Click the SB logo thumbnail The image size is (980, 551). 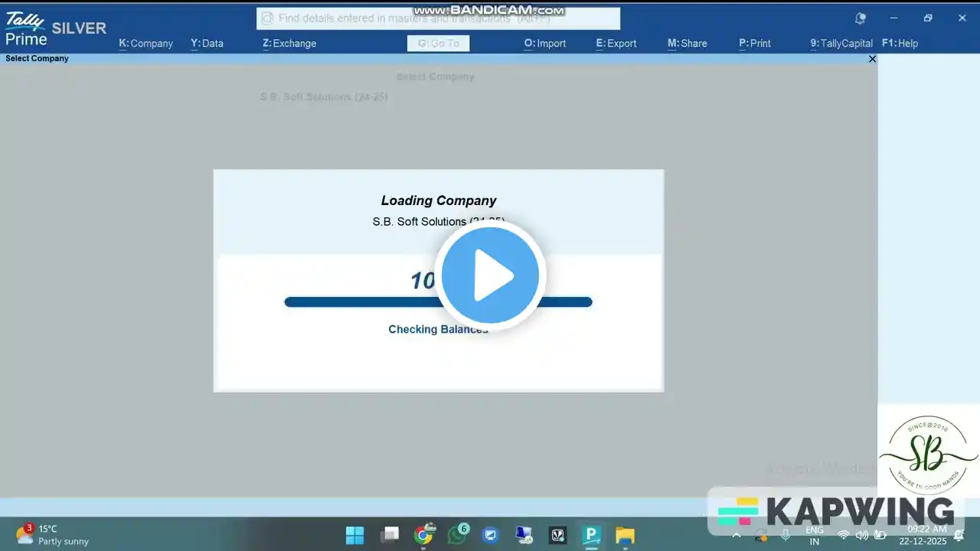tap(928, 455)
